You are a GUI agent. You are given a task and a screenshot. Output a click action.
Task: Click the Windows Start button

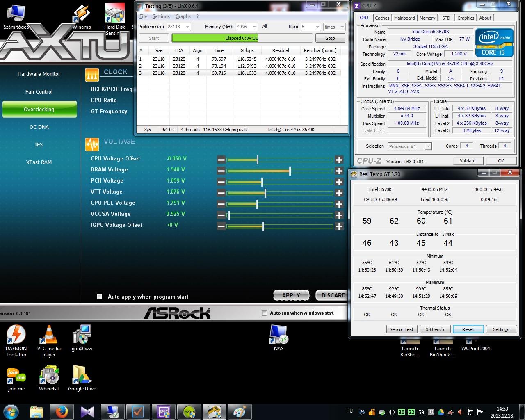click(x=11, y=411)
